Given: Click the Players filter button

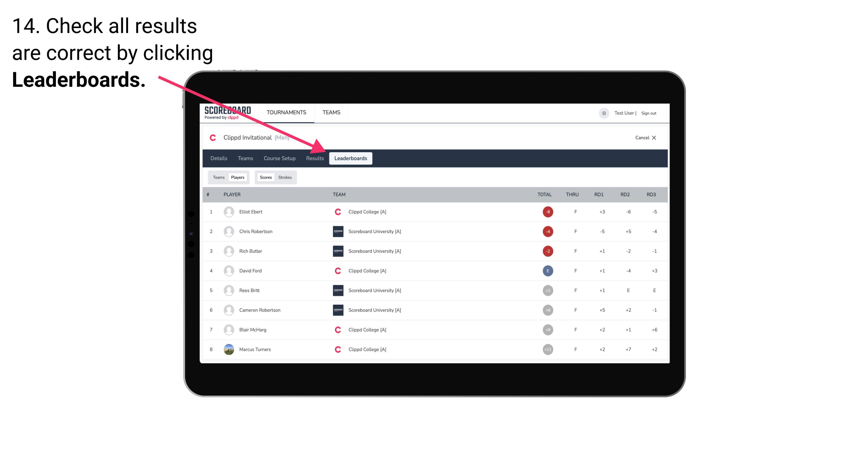Looking at the screenshot, I should tap(238, 177).
